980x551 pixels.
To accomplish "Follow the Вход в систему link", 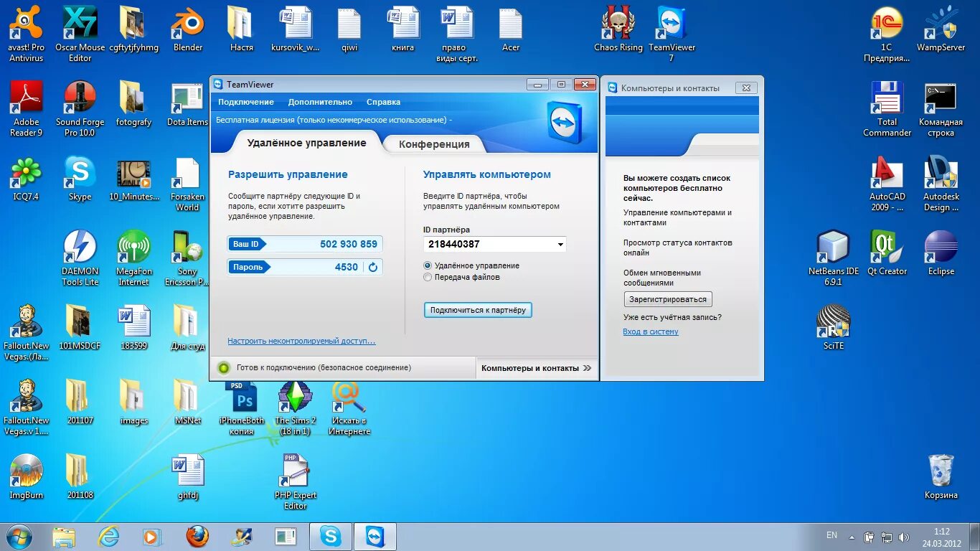I will tap(651, 331).
